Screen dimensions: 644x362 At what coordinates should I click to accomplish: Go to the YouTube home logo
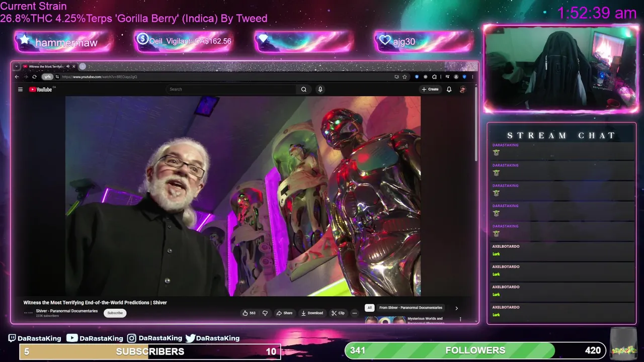click(x=41, y=89)
